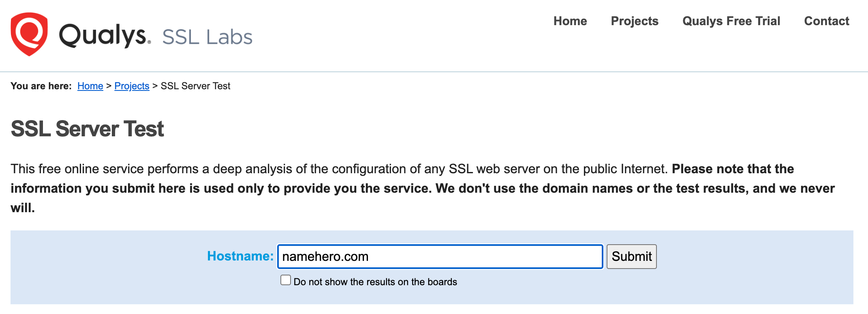This screenshot has width=868, height=314.
Task: Enable 'Do not show the results' checkbox
Action: point(286,280)
